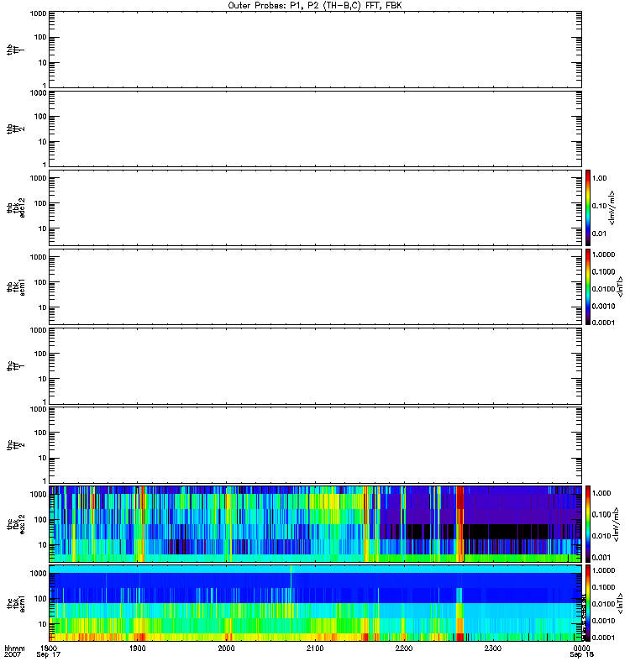This screenshot has width=630, height=672.
Task: Click '1.000' on the thc edc12 color scale
Action: click(x=601, y=493)
